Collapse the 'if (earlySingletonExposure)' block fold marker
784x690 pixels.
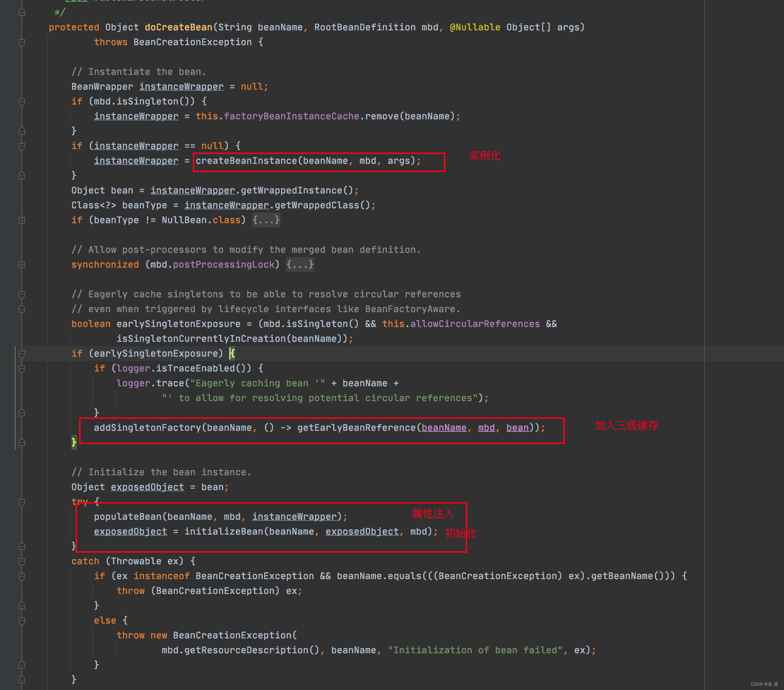[x=22, y=353]
